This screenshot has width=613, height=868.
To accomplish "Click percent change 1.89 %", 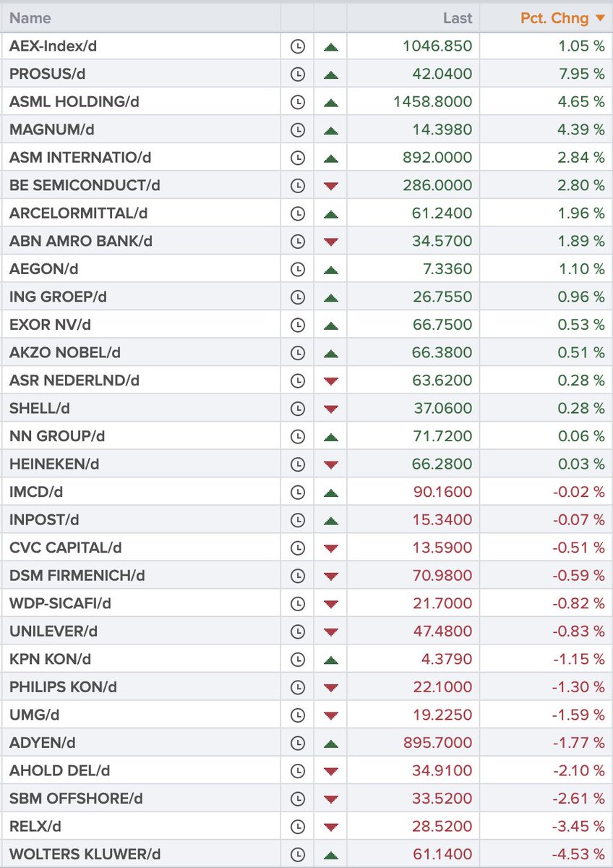I will (x=581, y=242).
